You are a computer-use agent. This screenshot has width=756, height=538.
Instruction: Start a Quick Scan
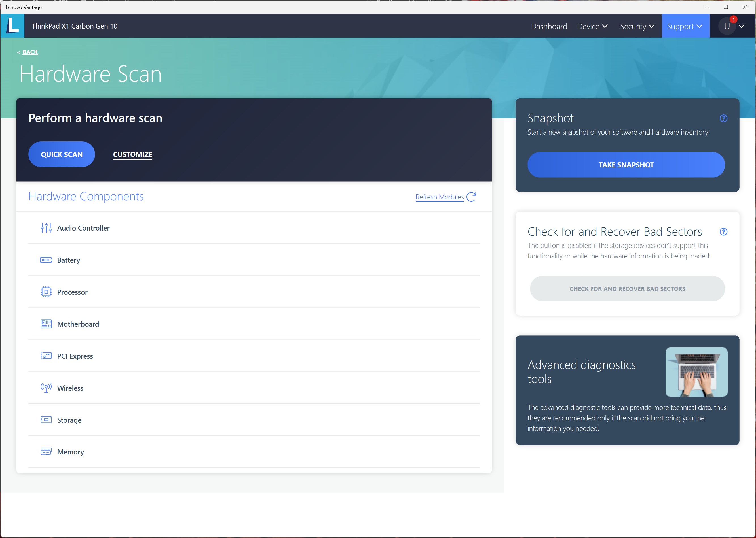click(x=62, y=154)
